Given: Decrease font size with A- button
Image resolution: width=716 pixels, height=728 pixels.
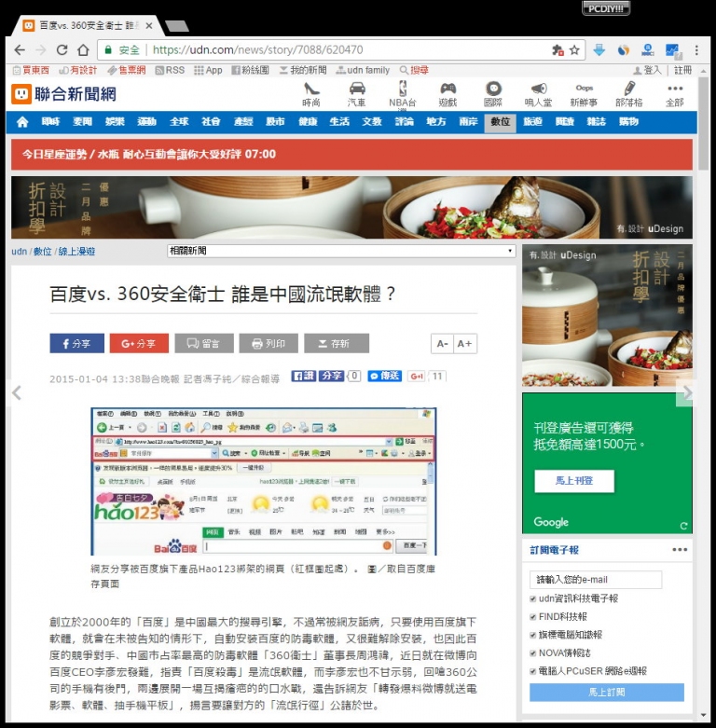Looking at the screenshot, I should click(442, 344).
